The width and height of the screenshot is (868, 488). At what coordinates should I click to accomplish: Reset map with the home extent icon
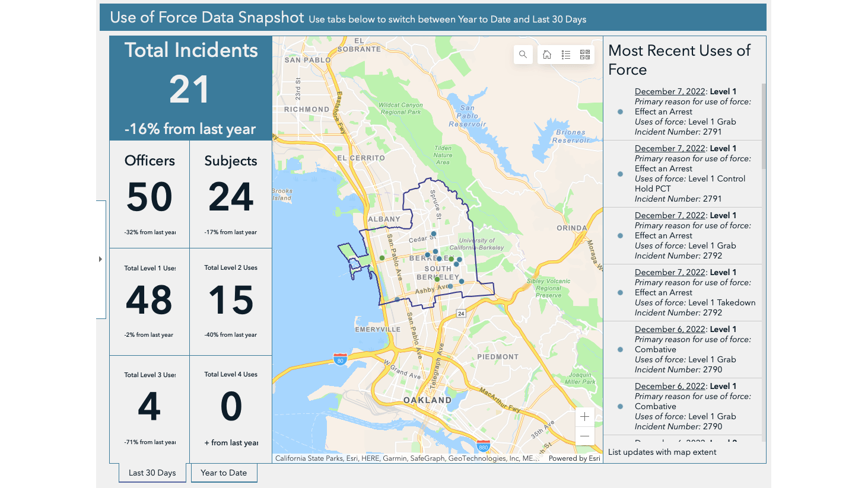pyautogui.click(x=547, y=55)
